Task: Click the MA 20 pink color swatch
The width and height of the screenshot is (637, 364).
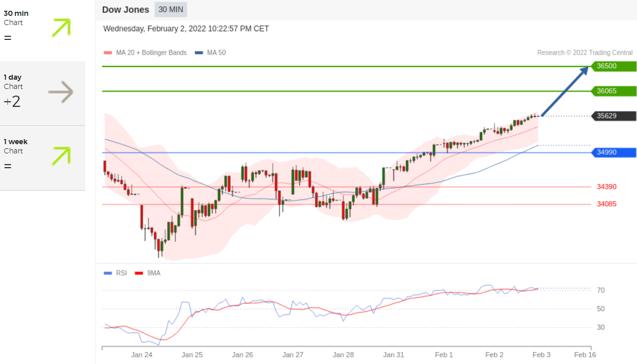Action: (107, 53)
